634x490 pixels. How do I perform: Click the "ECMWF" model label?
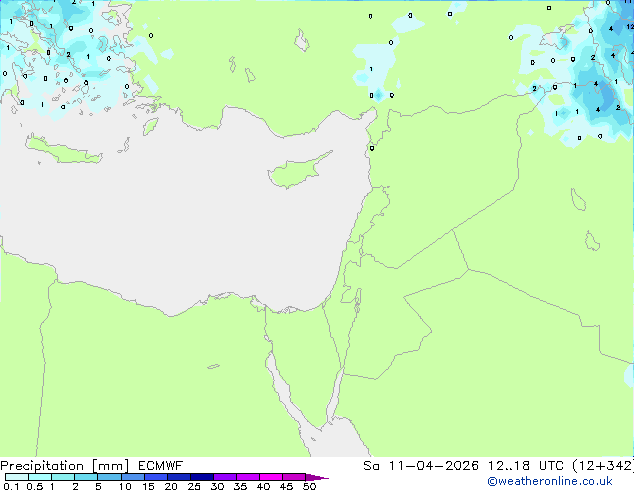[x=161, y=466]
